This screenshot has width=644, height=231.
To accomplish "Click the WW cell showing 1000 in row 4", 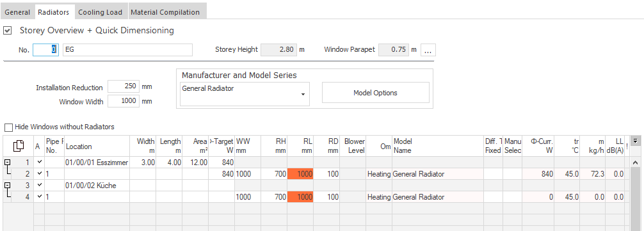I will [x=248, y=197].
